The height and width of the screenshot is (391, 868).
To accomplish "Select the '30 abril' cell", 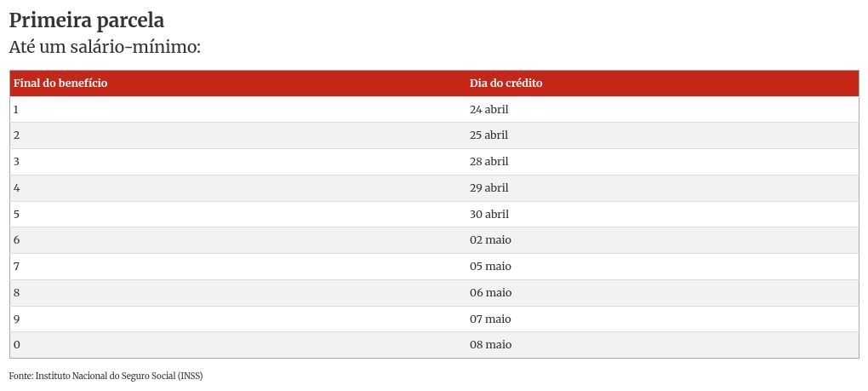I will click(x=662, y=214).
